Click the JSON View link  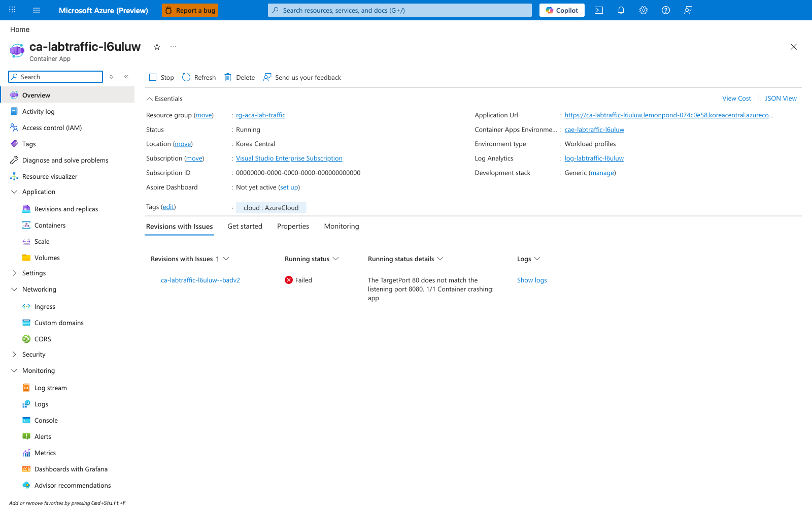(x=781, y=99)
